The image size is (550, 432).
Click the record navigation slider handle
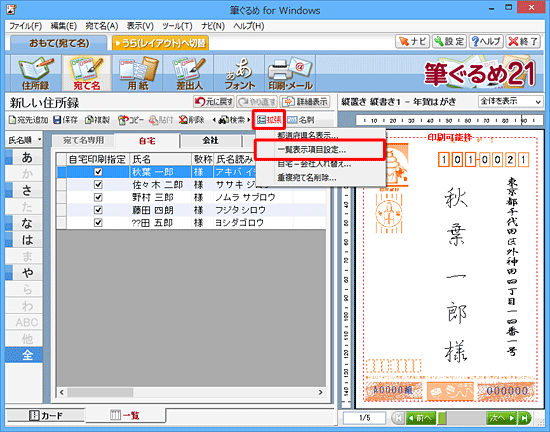pos(443,418)
